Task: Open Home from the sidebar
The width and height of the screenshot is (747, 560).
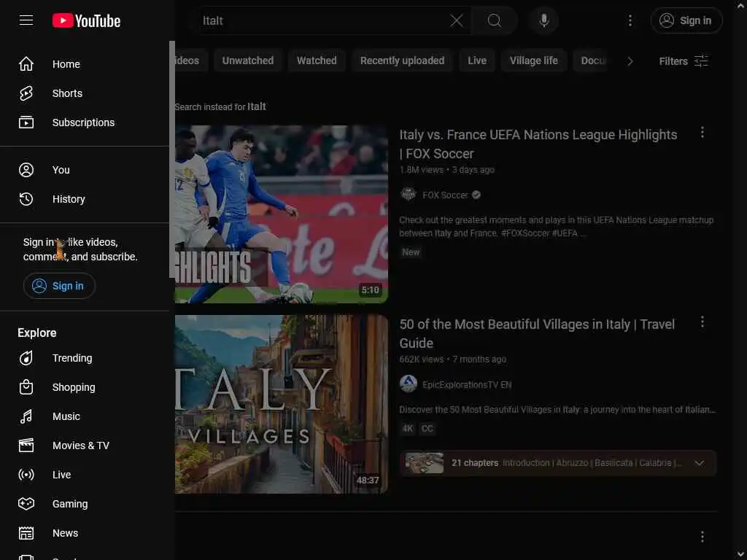Action: click(85, 64)
